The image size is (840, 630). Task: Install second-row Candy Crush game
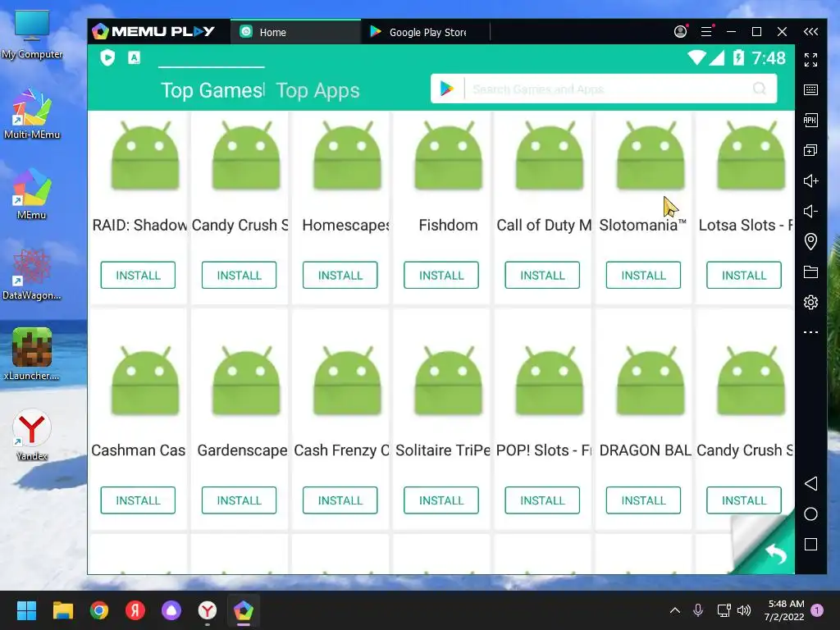point(744,500)
